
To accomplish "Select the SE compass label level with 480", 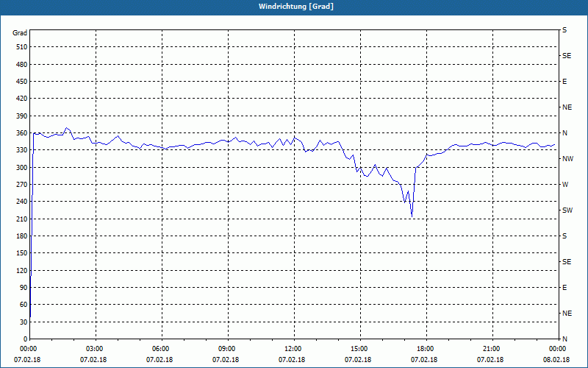I will pos(567,56).
